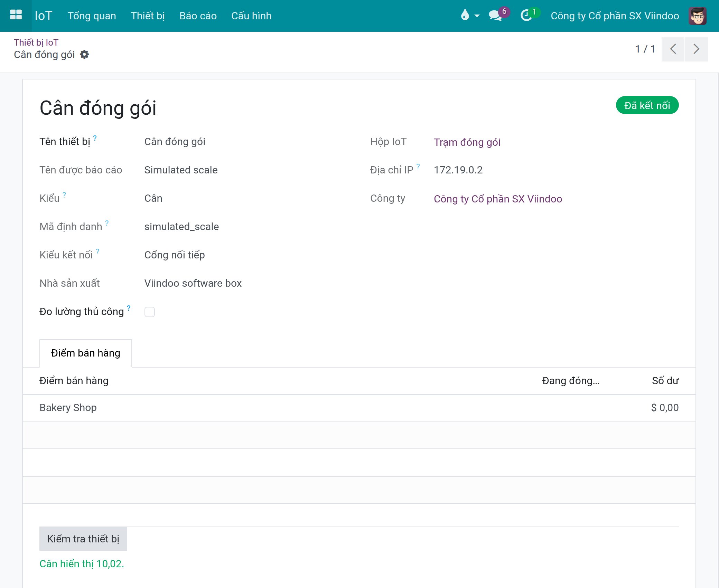Open the apps grid menu icon
This screenshot has width=719, height=588.
click(16, 15)
